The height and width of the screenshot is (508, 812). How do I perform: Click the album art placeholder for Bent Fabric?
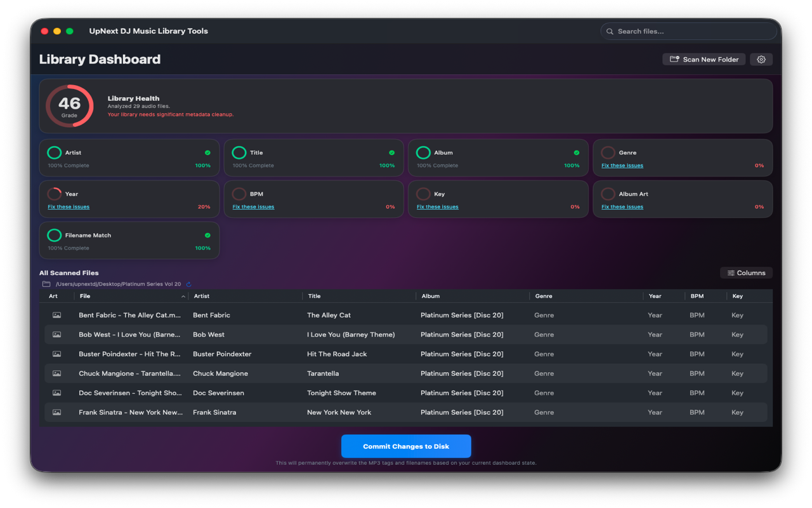56,315
